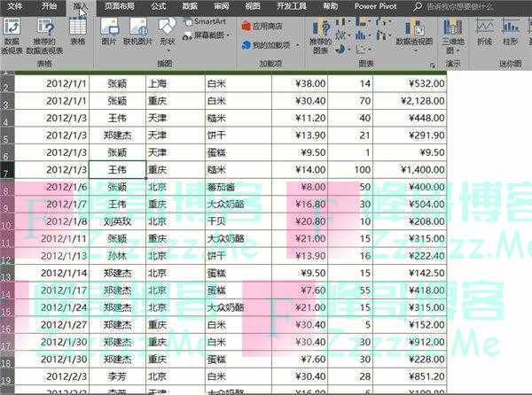Insert a Line sparkline (折线)
The width and height of the screenshot is (532, 395).
484,32
